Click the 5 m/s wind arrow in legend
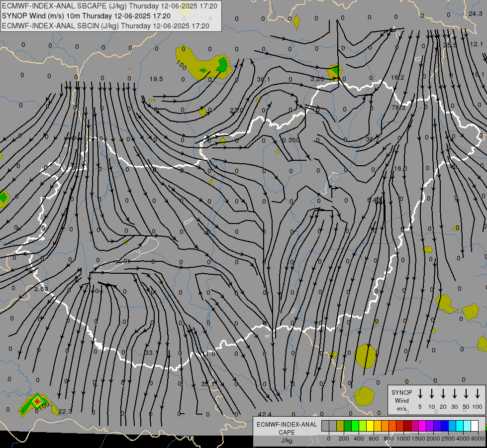Screen dimensions: 487x448 (x=420, y=394)
